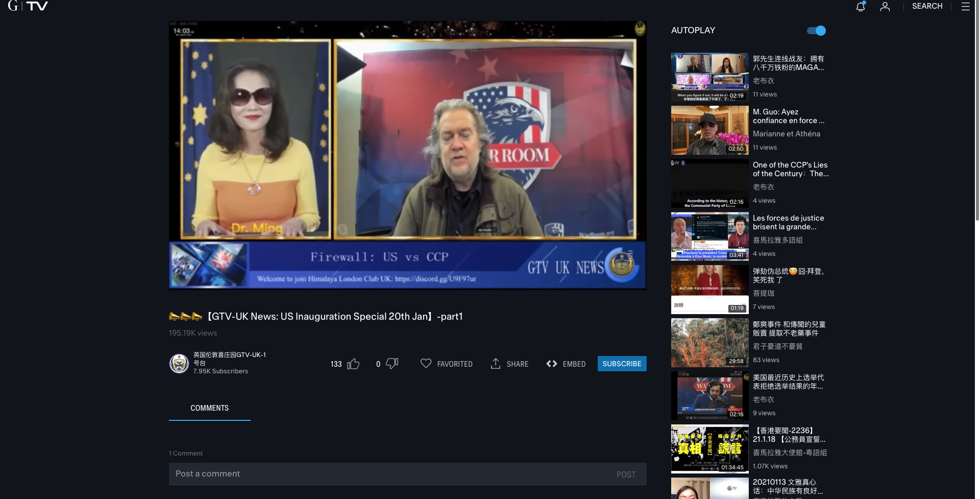Open the notifications bell icon

[x=860, y=7]
